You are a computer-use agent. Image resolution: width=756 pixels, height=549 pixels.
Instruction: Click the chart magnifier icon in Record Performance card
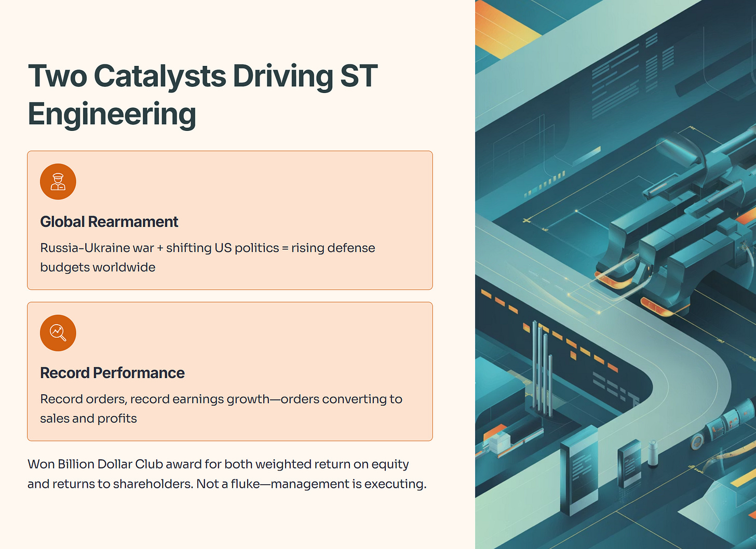58,333
